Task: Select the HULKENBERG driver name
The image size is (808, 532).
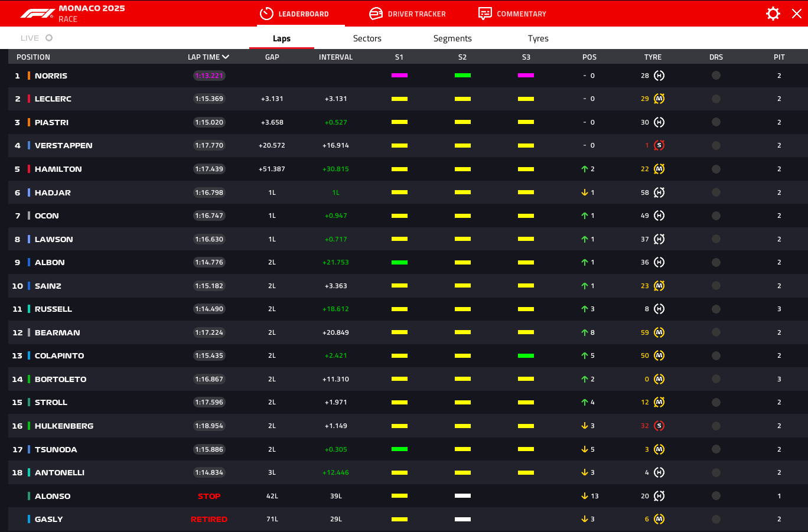Action: (64, 426)
